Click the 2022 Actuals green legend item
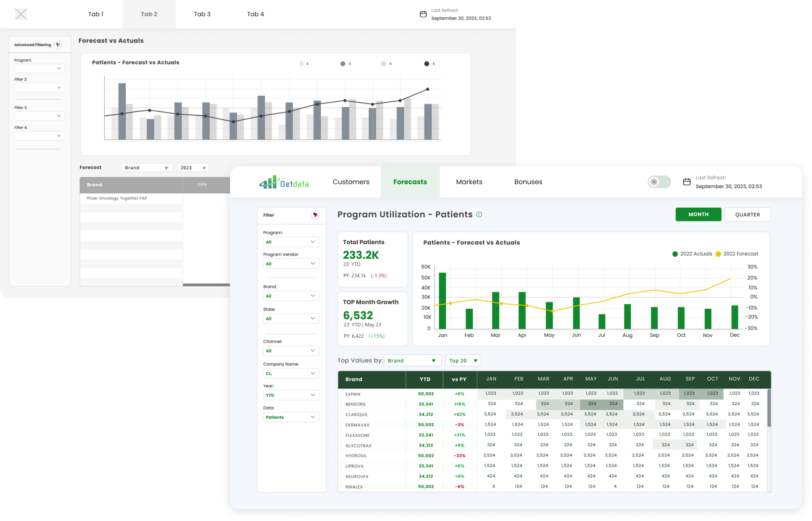The image size is (812, 521). coord(692,254)
